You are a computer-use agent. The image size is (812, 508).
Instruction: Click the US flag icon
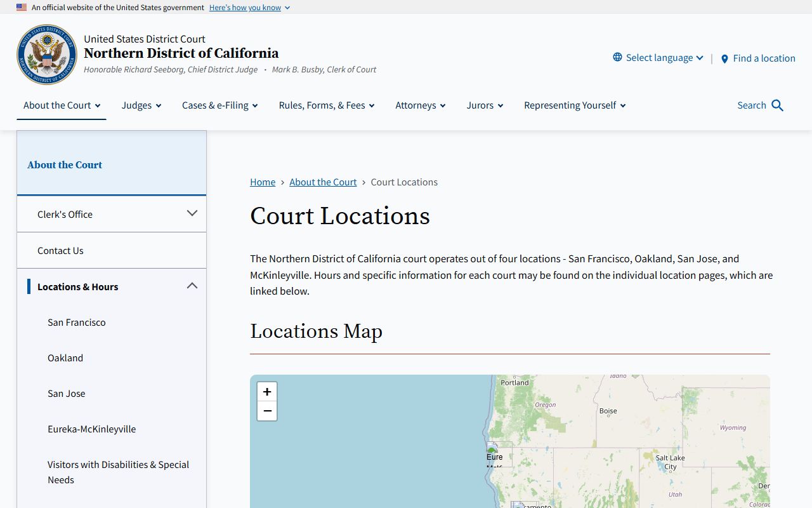point(22,8)
